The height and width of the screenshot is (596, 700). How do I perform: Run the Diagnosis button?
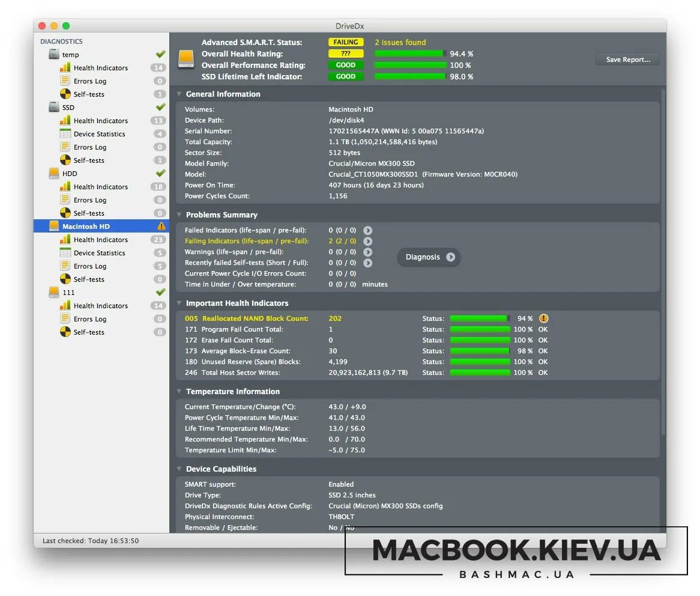427,257
